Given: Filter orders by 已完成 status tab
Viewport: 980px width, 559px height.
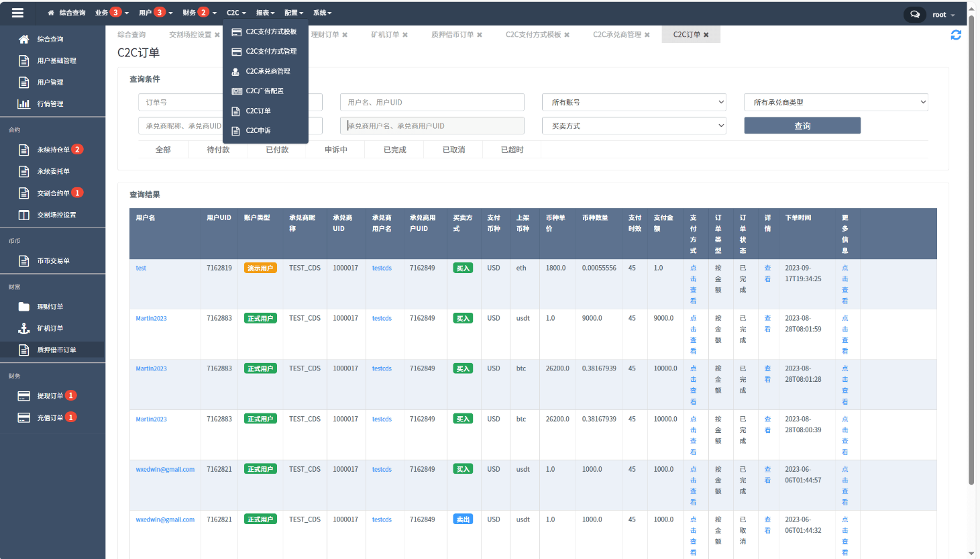Looking at the screenshot, I should click(x=395, y=150).
